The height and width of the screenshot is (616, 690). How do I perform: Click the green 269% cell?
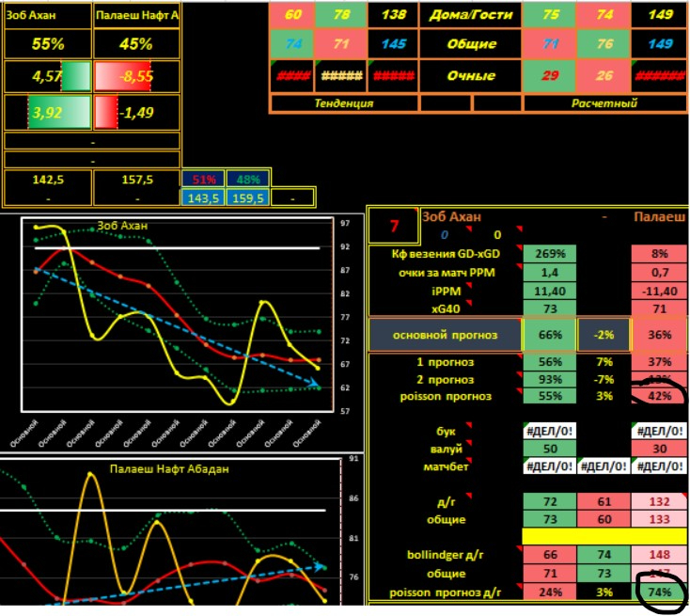[549, 254]
